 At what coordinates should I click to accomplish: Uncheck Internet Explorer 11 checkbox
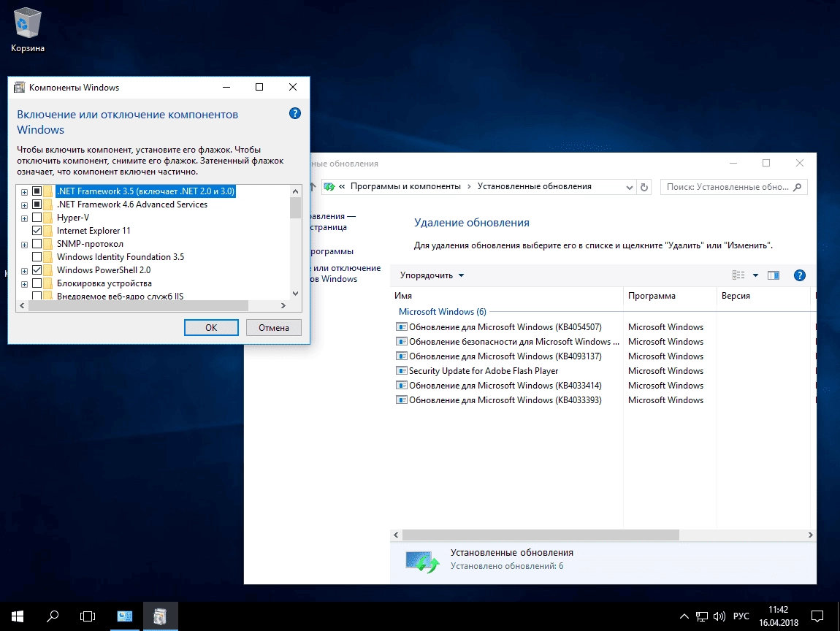click(37, 230)
